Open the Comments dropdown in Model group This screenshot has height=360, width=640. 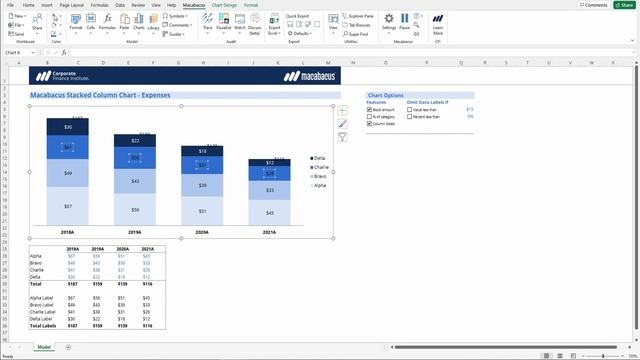point(178,25)
